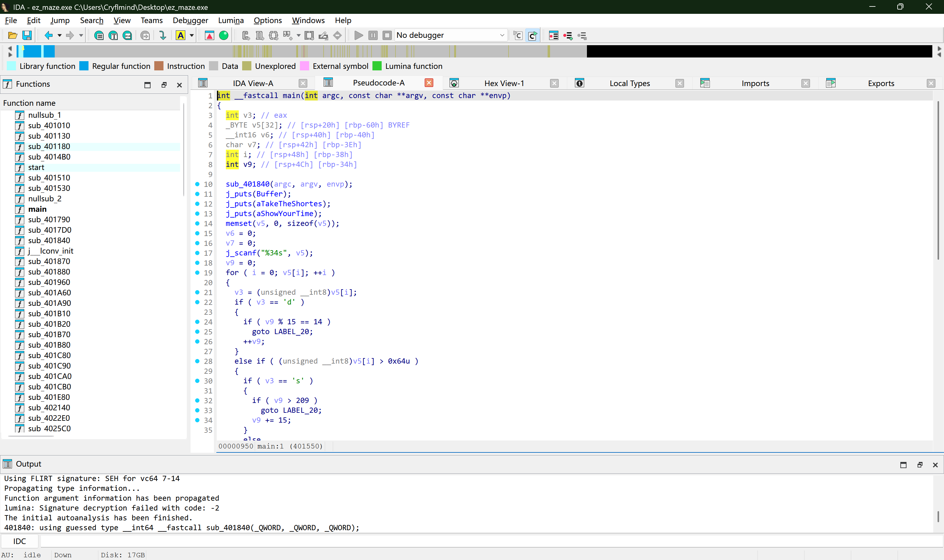This screenshot has height=560, width=944.
Task: Open the text search tool icon
Action: (x=113, y=35)
